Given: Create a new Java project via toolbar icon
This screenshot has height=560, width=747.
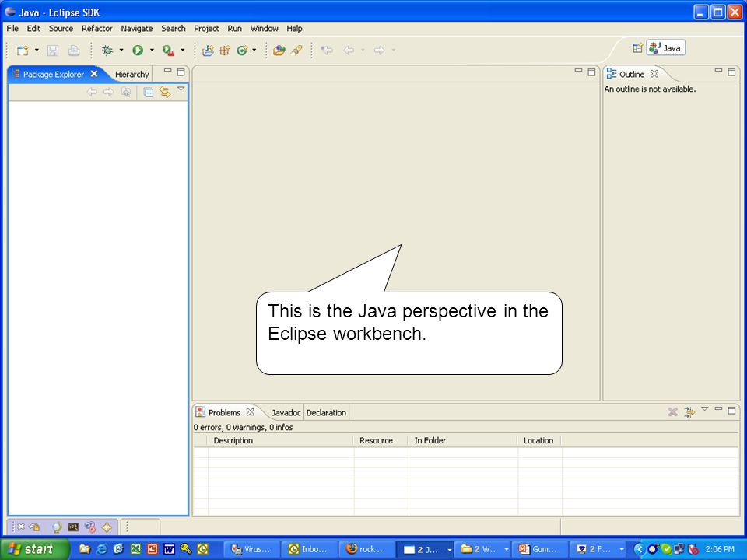Looking at the screenshot, I should pyautogui.click(x=208, y=50).
